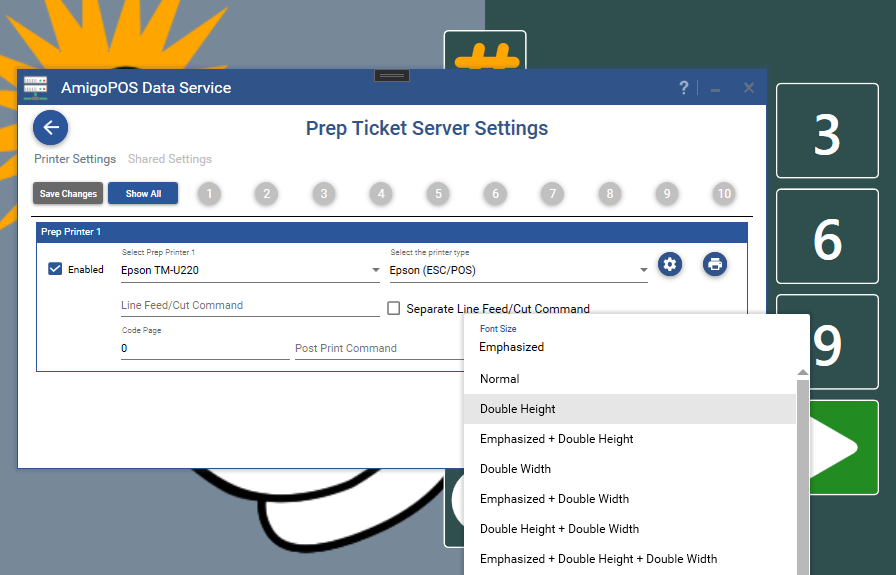
Task: Click the test print printer icon
Action: [714, 264]
